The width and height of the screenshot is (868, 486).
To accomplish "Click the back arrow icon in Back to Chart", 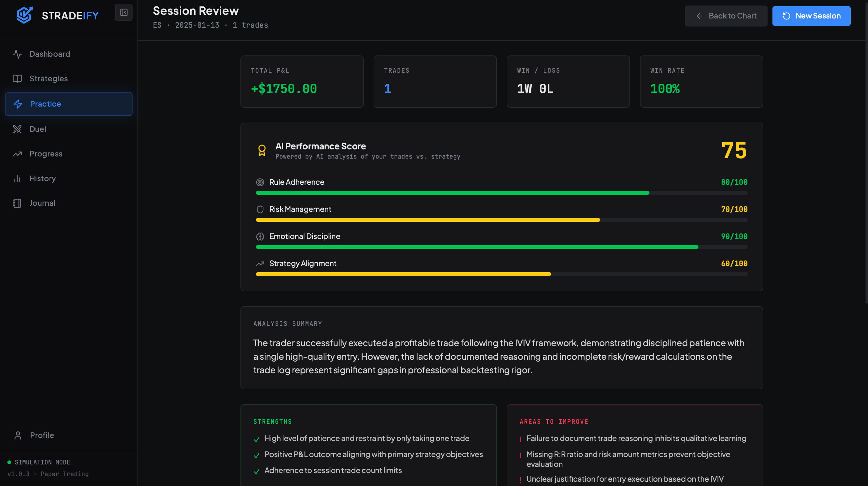I will [699, 16].
